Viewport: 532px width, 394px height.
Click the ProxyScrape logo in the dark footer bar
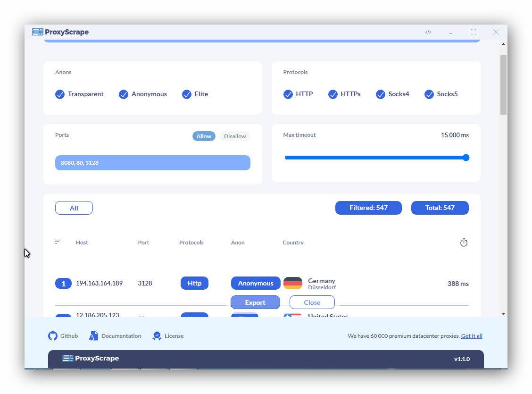(x=91, y=358)
